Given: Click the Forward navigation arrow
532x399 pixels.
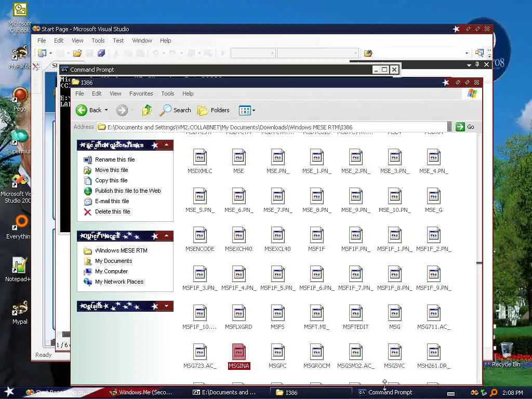Looking at the screenshot, I should coord(122,110).
